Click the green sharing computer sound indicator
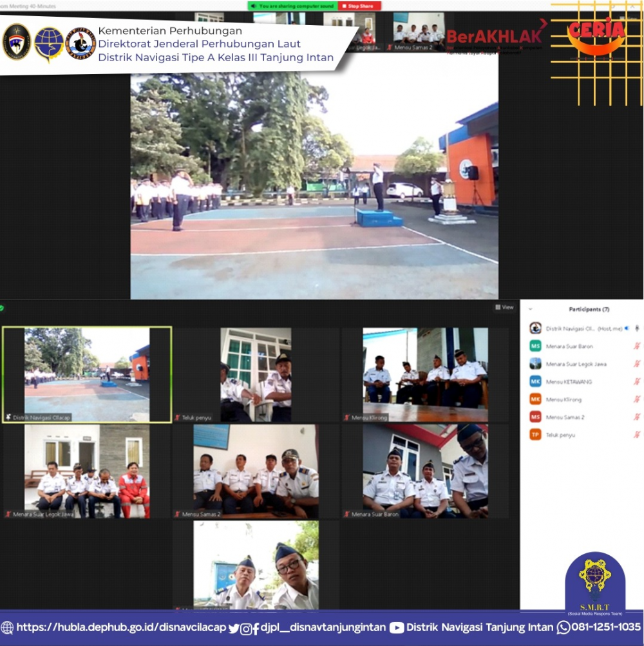644x646 pixels. pyautogui.click(x=293, y=6)
